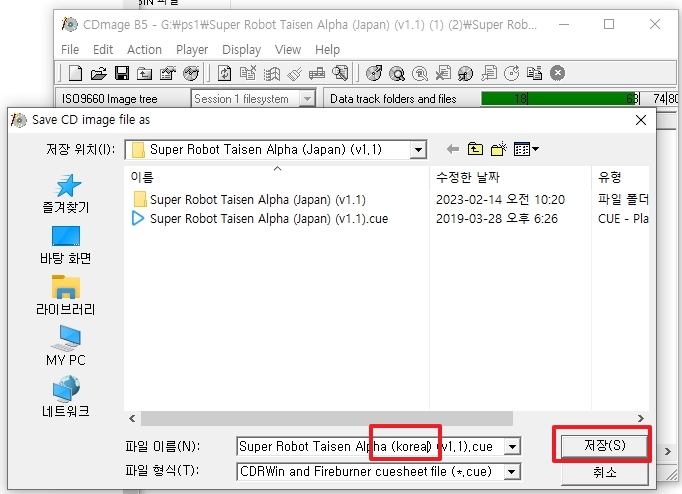The width and height of the screenshot is (682, 494).
Task: Expand the file name history dropdown arrow
Action: (x=512, y=447)
